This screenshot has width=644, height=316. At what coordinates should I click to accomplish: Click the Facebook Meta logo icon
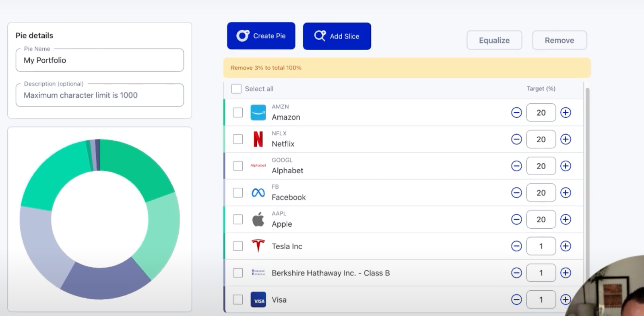click(258, 193)
